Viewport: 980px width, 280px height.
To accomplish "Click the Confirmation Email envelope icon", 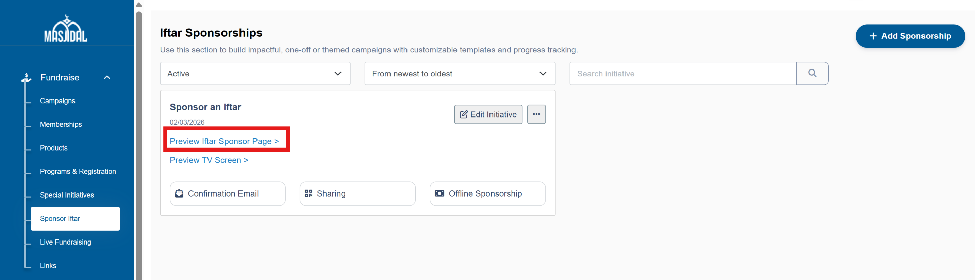I will (x=179, y=193).
